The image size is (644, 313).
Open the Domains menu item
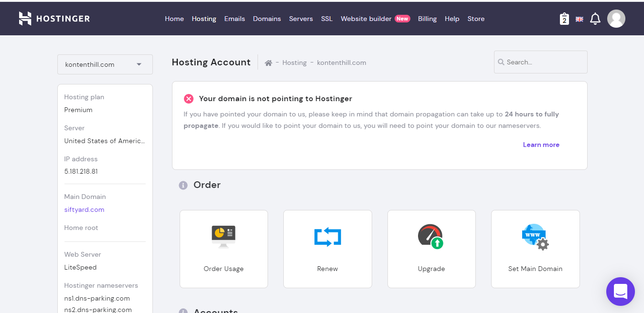(x=267, y=19)
